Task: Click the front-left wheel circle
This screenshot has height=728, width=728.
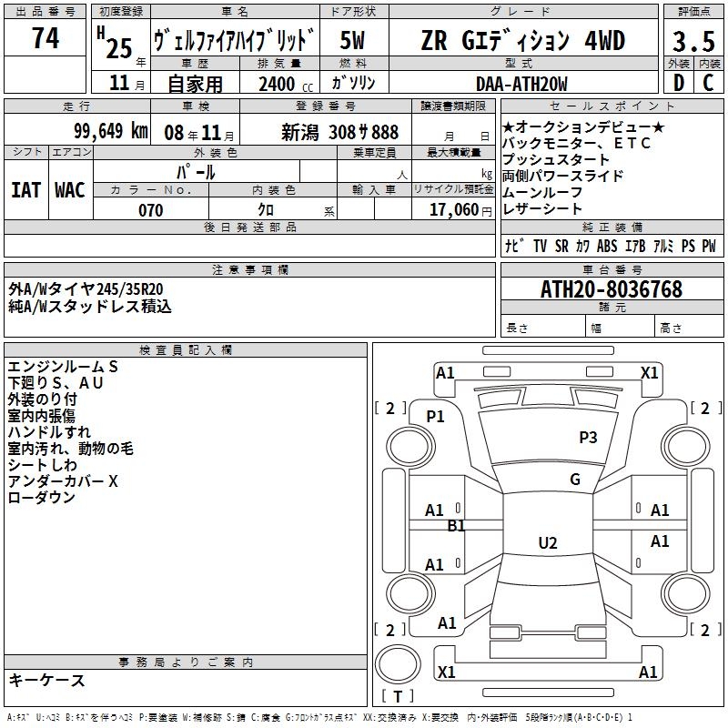Action: 409,447
